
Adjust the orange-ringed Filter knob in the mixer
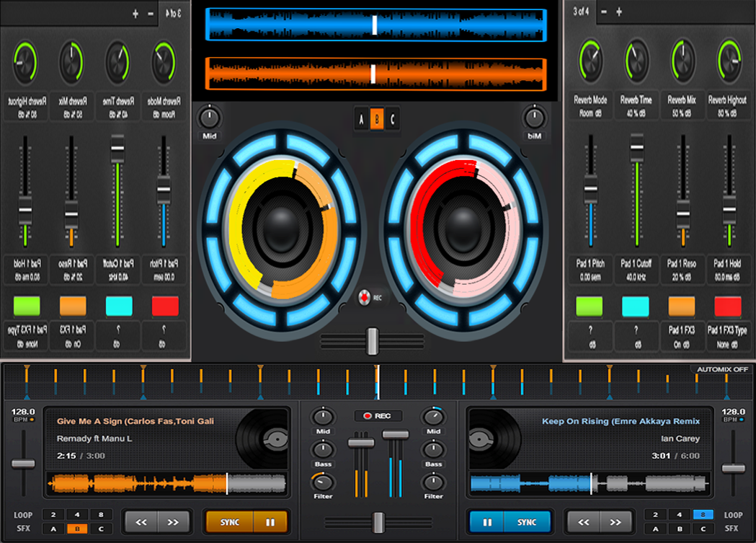pos(323,482)
